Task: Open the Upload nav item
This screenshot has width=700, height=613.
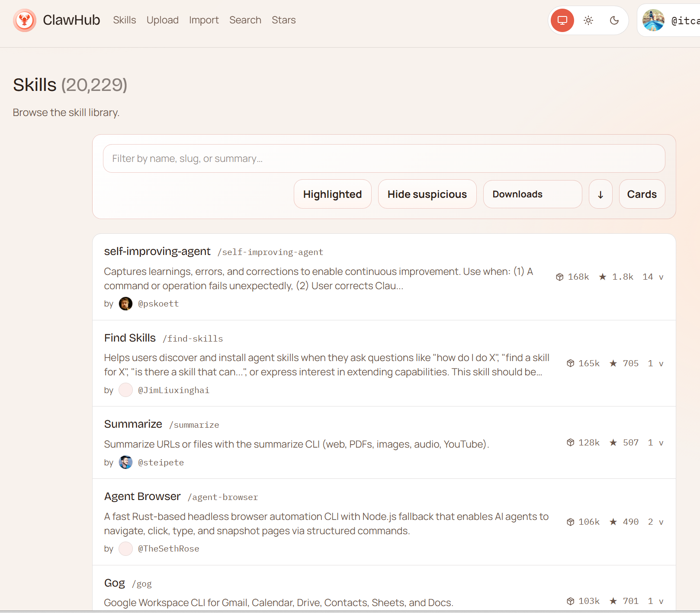Action: click(162, 20)
